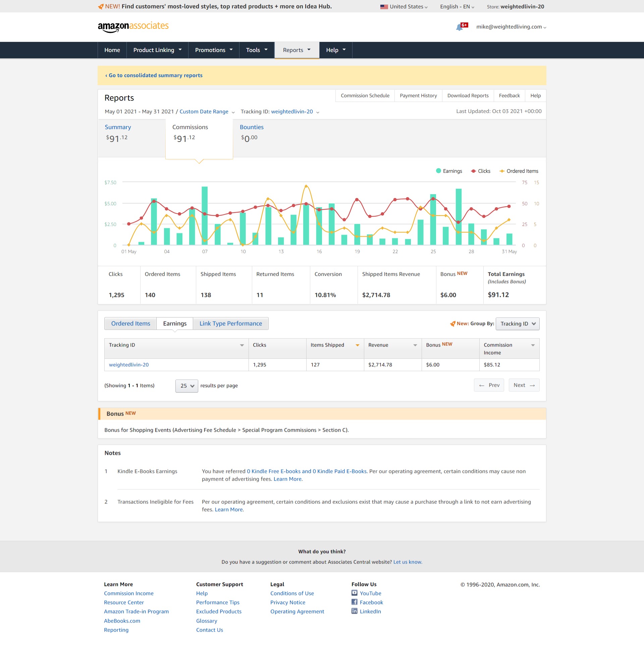Viewport: 644px width, 648px height.
Task: Toggle the Clicks legend series
Action: pyautogui.click(x=481, y=171)
